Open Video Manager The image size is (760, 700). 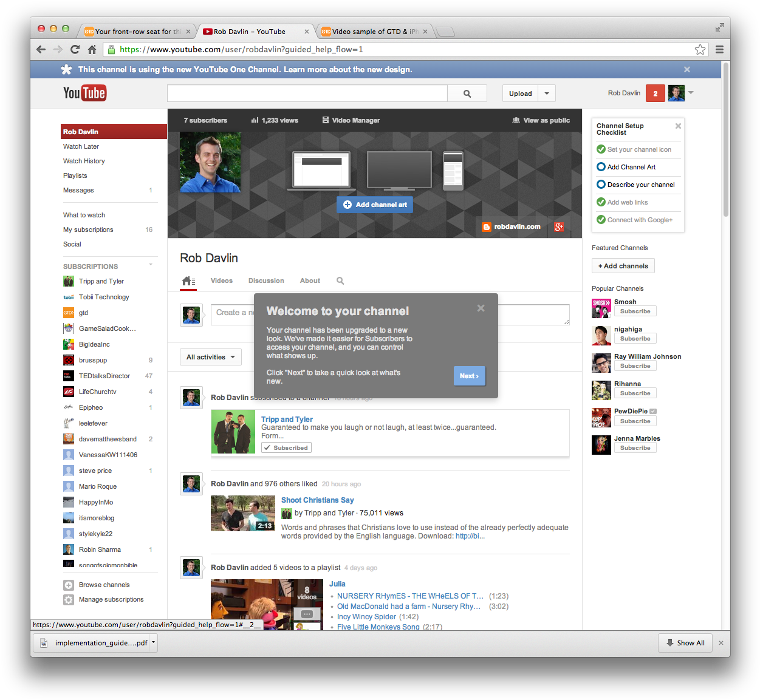click(351, 120)
